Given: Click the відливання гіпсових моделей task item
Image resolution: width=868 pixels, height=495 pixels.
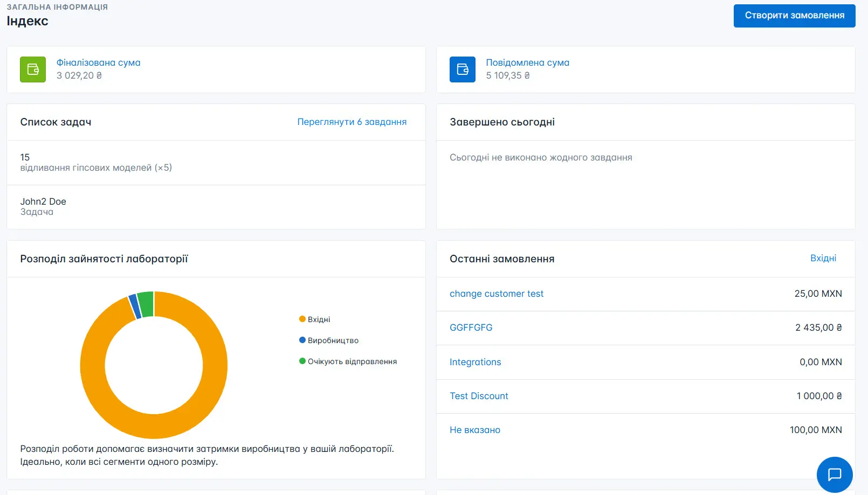Looking at the screenshot, I should click(97, 168).
